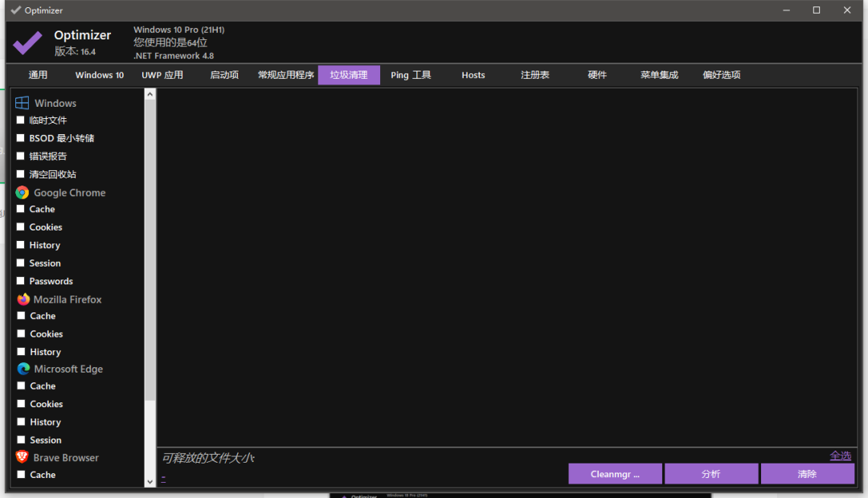Switch to the 偏好选项 tab
Screen dimensions: 868x498
722,75
